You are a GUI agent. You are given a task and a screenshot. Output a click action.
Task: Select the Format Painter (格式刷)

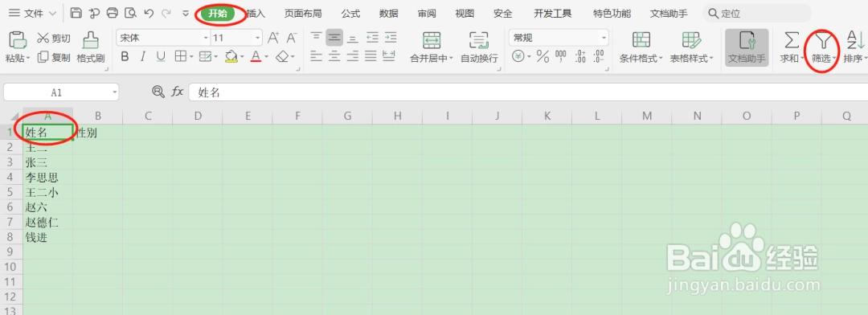pyautogui.click(x=91, y=47)
